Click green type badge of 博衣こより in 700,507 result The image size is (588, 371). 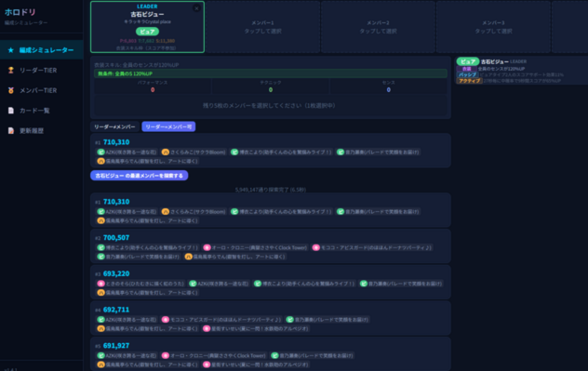tap(100, 247)
